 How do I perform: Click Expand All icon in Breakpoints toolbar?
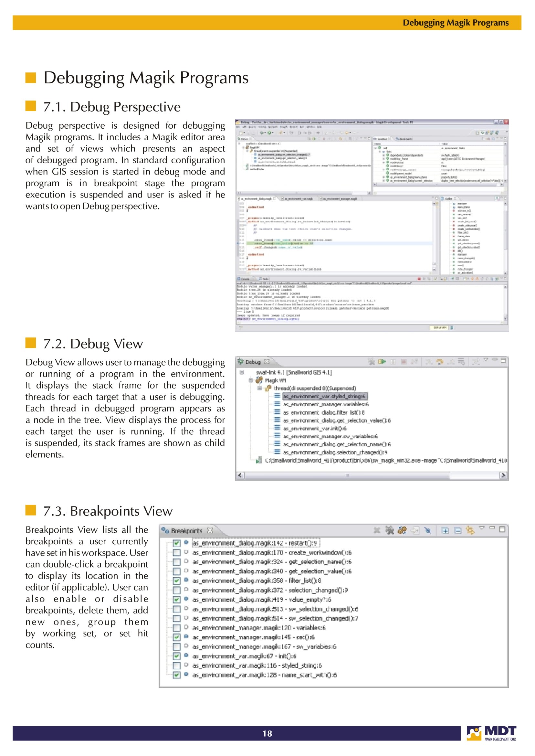[x=445, y=530]
